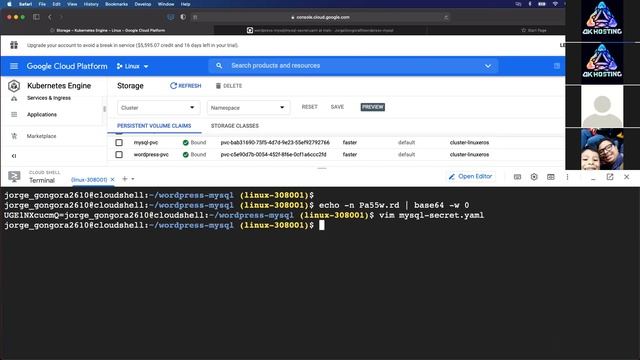Expand the search bar chevron
The height and width of the screenshot is (360, 640).
coord(488,66)
